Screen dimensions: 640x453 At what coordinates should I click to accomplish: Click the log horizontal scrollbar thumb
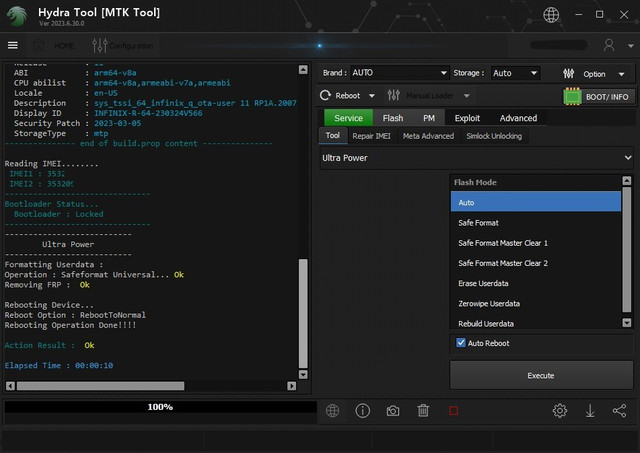100,386
